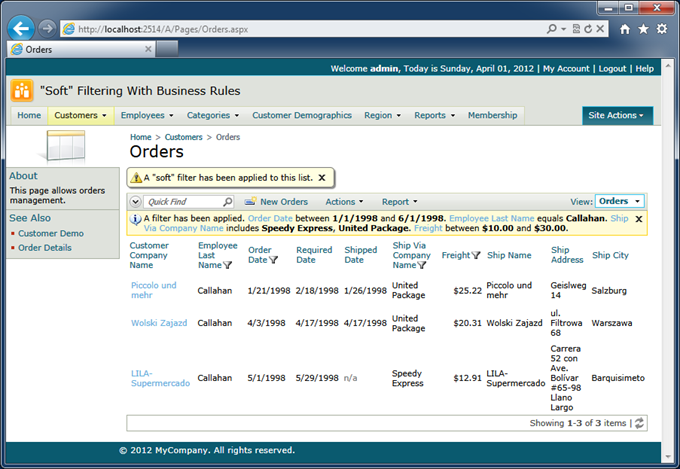This screenshot has height=469, width=680.
Task: Open the browser Tools gear icon
Action: tap(662, 29)
